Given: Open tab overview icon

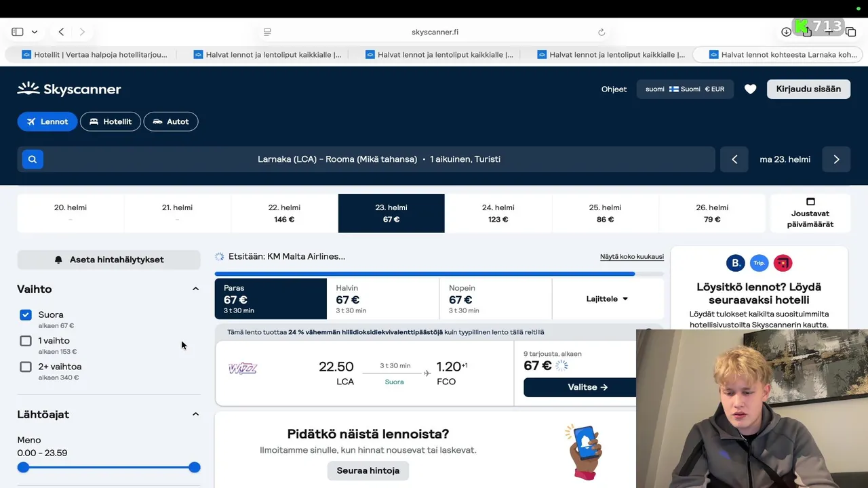Looking at the screenshot, I should click(850, 32).
